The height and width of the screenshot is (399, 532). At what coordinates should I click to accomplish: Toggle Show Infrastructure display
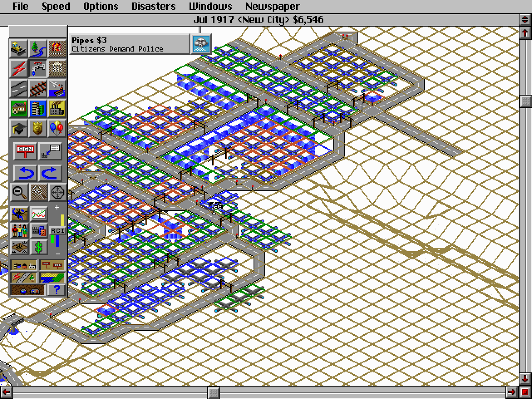point(24,277)
